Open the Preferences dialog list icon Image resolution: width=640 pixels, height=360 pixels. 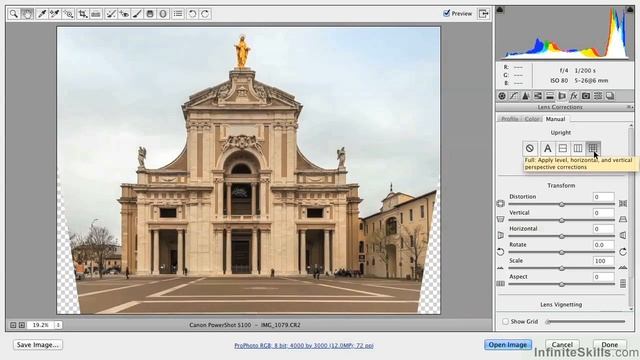click(178, 14)
